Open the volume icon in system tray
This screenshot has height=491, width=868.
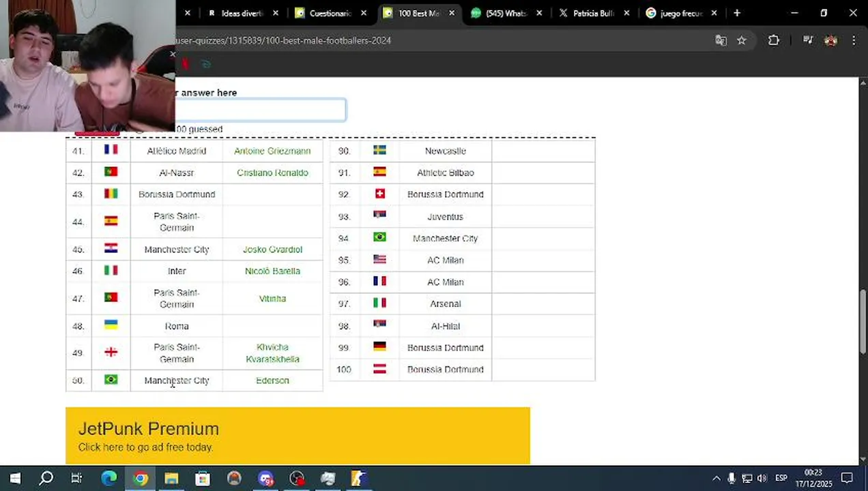(x=762, y=478)
